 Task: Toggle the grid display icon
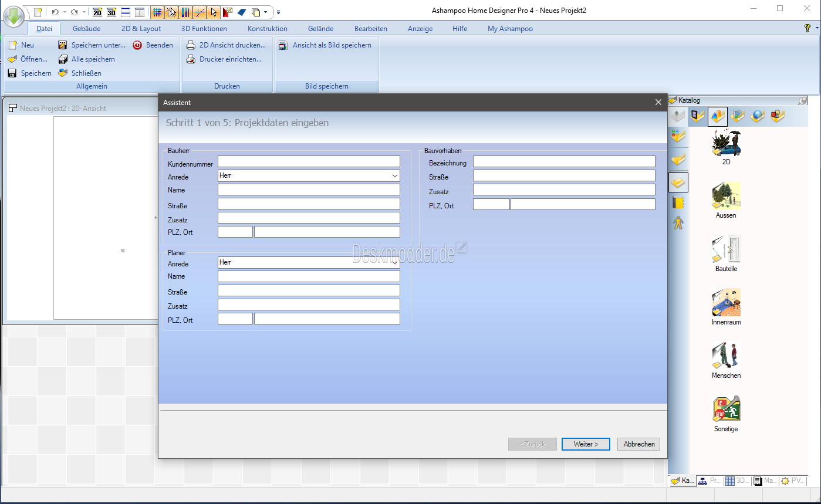tap(157, 12)
